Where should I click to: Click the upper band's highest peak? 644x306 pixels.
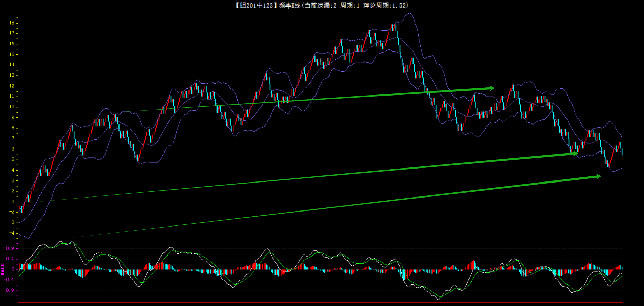pos(409,14)
